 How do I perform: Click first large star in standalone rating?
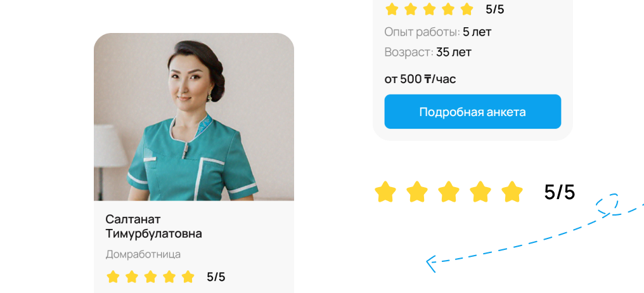[385, 192]
